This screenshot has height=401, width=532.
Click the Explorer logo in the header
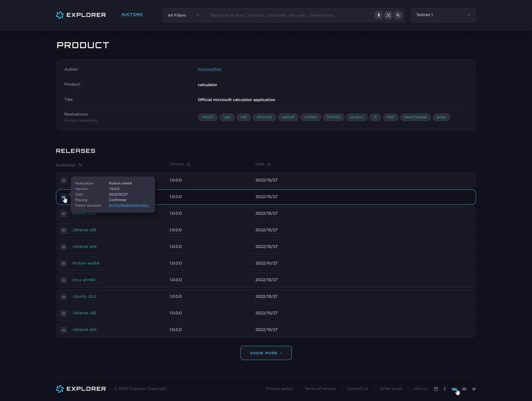click(81, 15)
